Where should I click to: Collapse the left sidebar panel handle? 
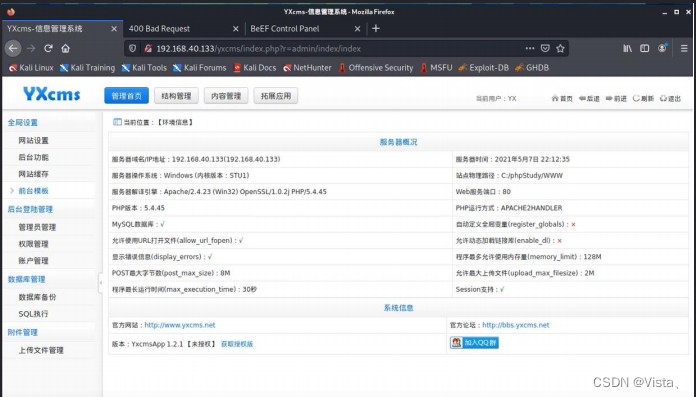(x=101, y=282)
